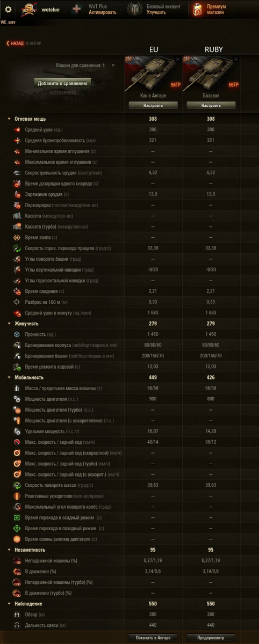Clear the compared vehicles count
Screen dimensions: 259x644
pyautogui.click(x=113, y=65)
